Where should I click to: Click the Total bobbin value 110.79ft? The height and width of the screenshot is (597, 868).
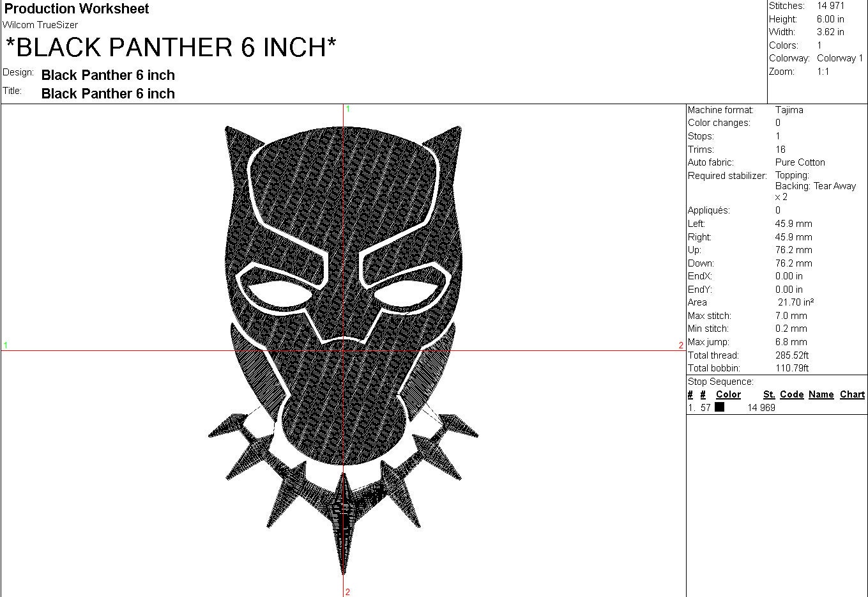793,368
